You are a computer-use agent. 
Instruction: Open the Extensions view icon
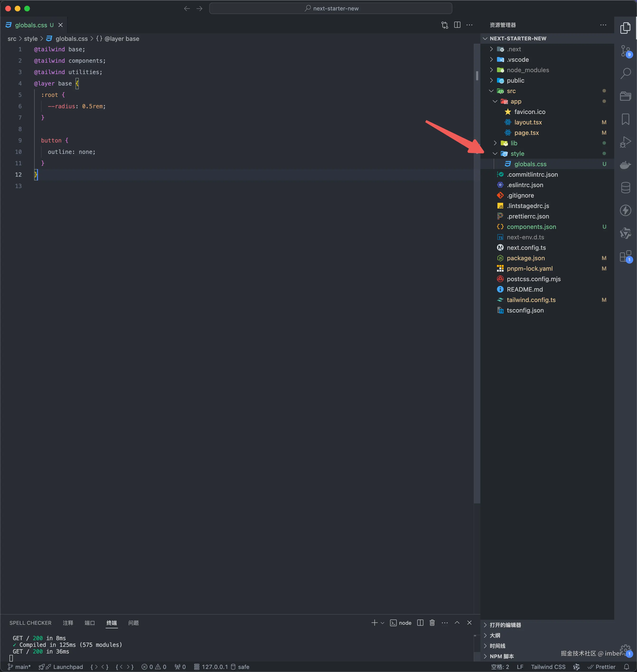click(x=625, y=256)
